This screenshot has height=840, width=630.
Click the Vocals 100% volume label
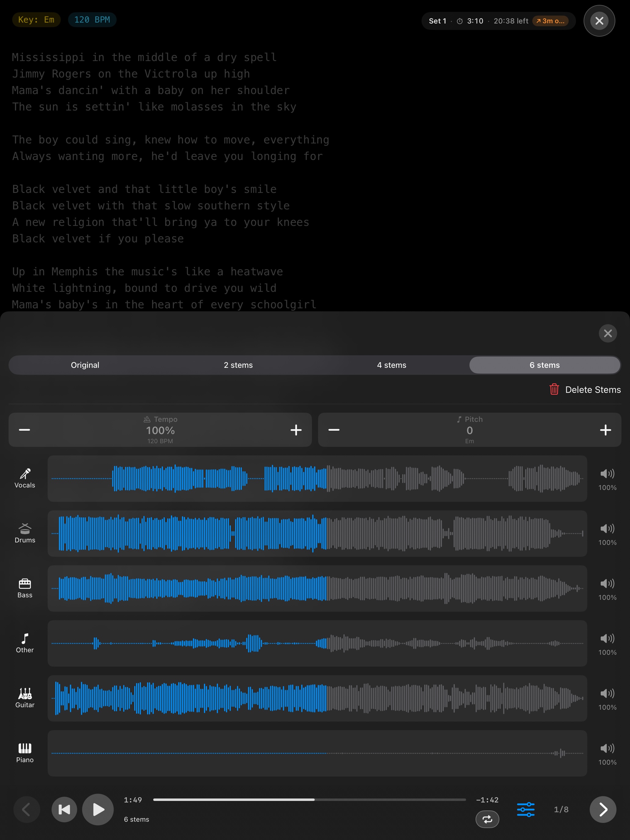point(607,487)
